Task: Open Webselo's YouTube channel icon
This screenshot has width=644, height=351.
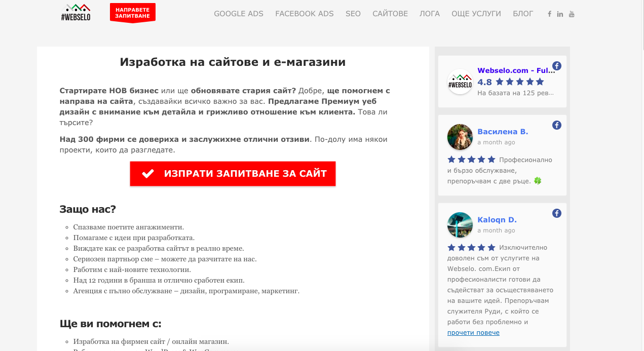Action: tap(572, 14)
